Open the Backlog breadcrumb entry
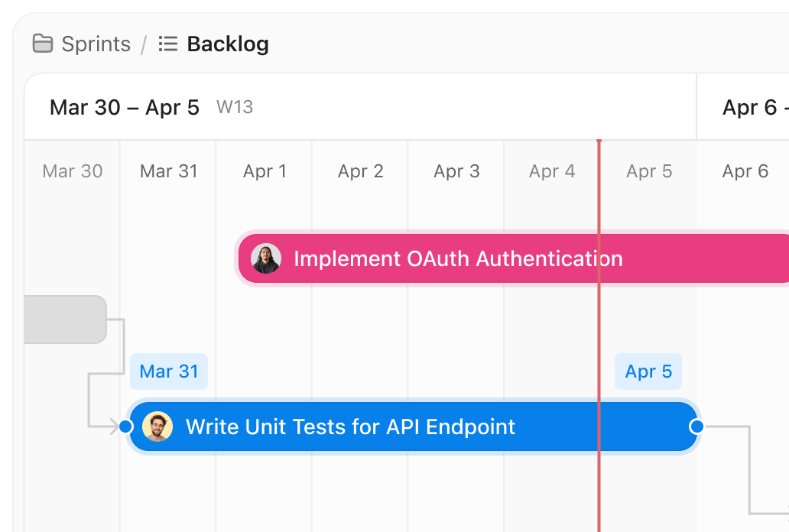 [226, 44]
